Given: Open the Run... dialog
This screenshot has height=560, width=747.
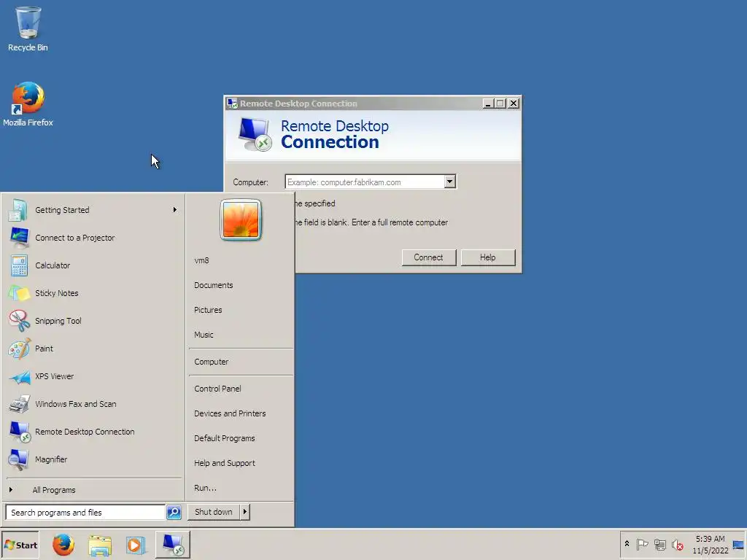Looking at the screenshot, I should point(205,488).
